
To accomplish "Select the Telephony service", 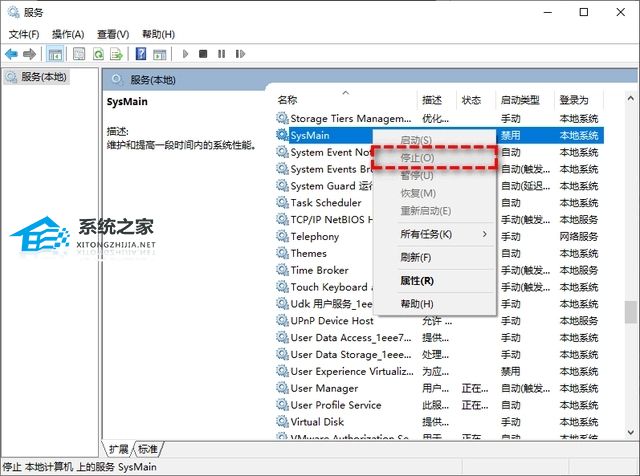I will point(439,236).
